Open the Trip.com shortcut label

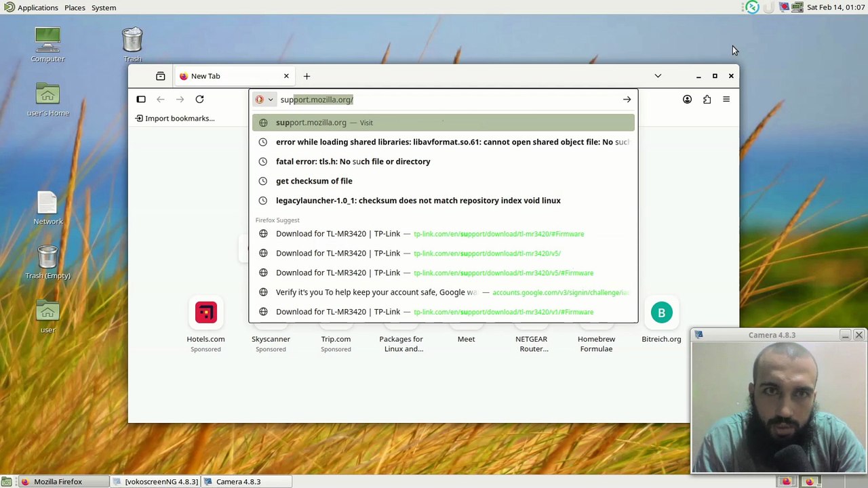336,339
